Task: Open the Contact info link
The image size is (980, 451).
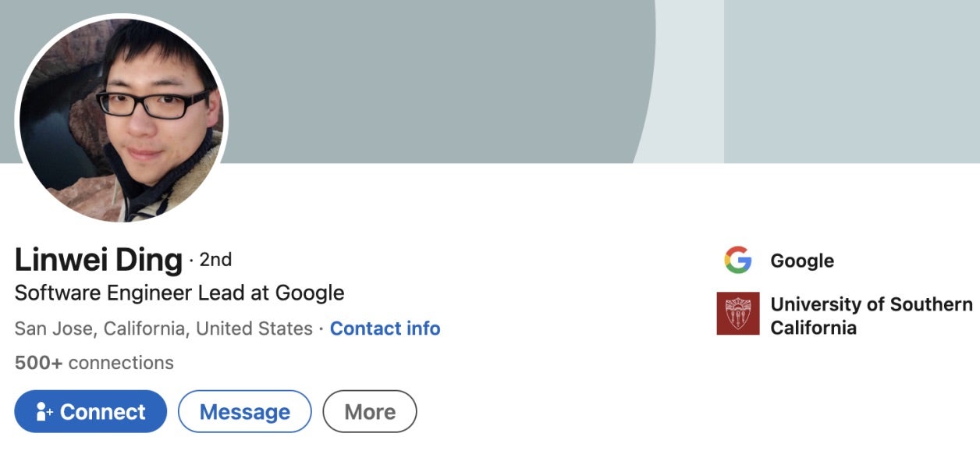Action: (385, 328)
